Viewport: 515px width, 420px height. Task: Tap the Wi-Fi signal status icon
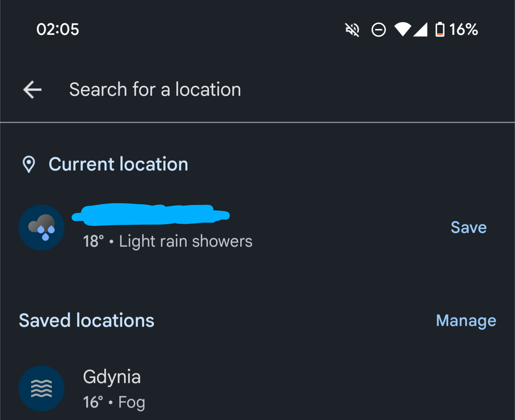click(x=402, y=30)
